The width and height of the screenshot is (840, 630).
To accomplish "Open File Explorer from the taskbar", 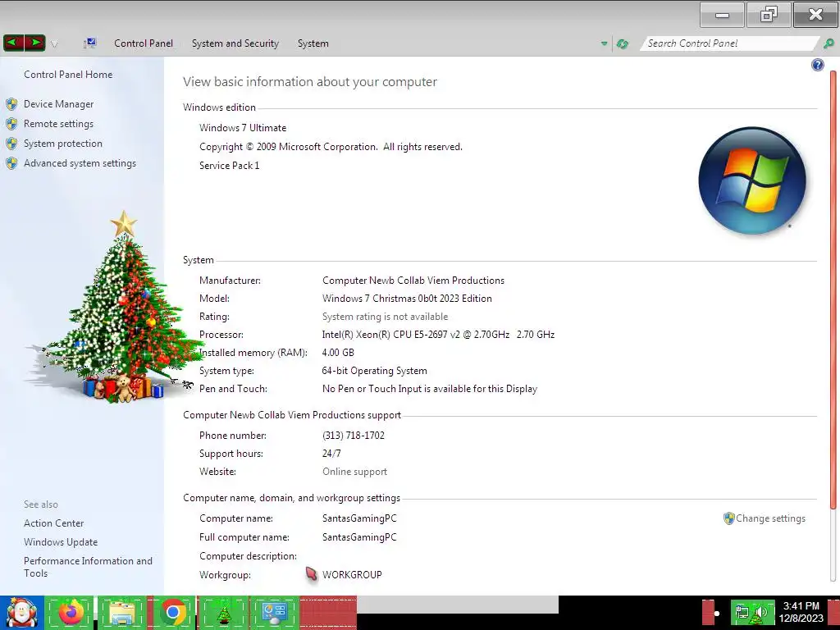I will (121, 612).
